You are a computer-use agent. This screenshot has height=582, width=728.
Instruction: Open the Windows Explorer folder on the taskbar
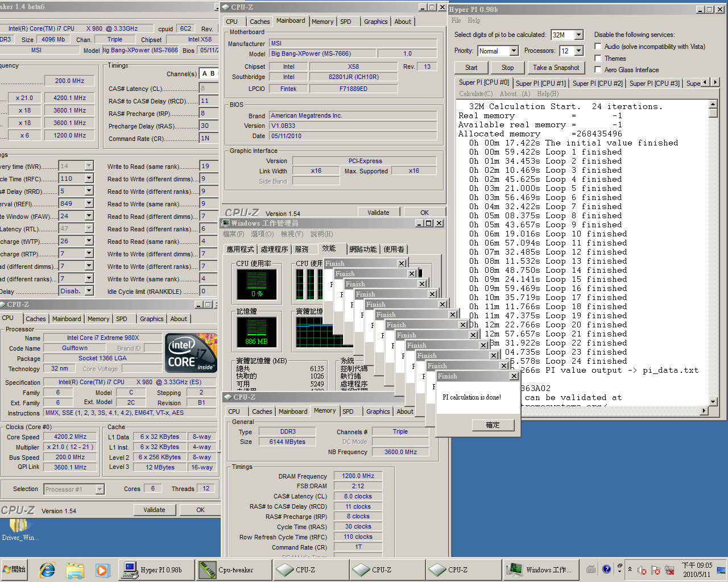(75, 569)
